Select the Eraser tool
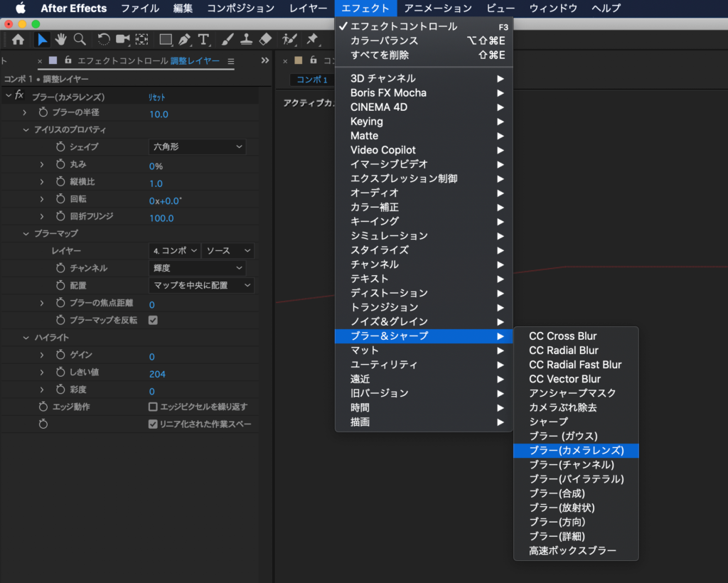The width and height of the screenshot is (728, 583). point(265,40)
